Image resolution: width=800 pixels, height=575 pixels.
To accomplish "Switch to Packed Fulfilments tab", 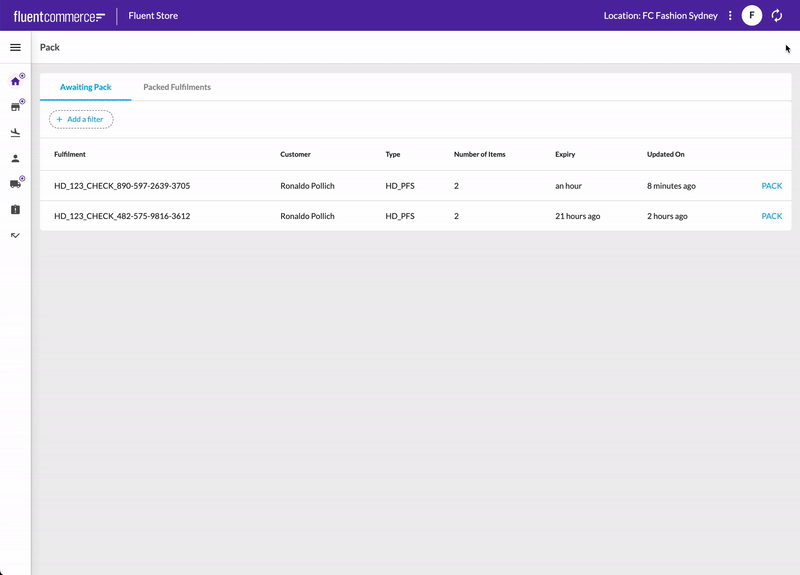I will point(177,87).
